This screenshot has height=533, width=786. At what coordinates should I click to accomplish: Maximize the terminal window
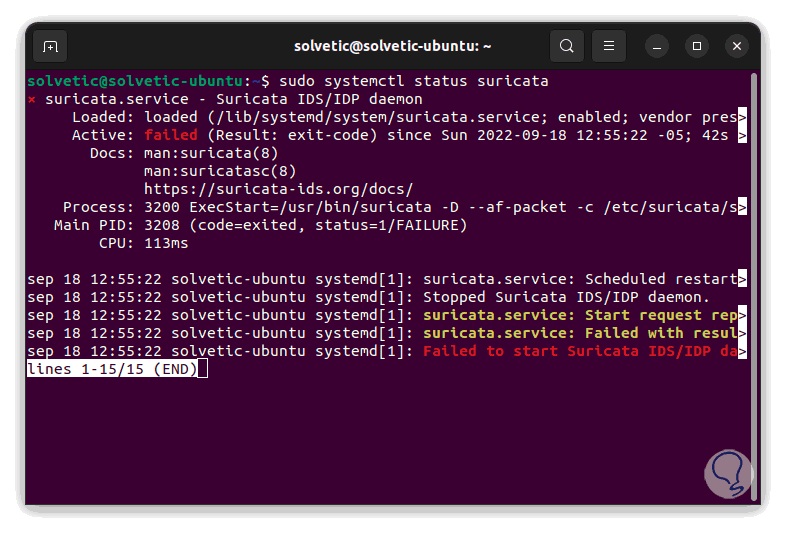click(698, 46)
